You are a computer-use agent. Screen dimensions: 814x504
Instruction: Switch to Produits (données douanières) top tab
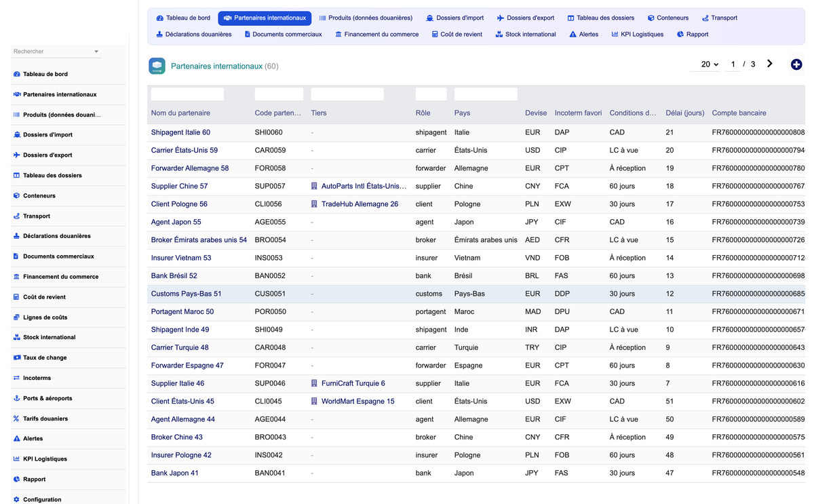366,18
